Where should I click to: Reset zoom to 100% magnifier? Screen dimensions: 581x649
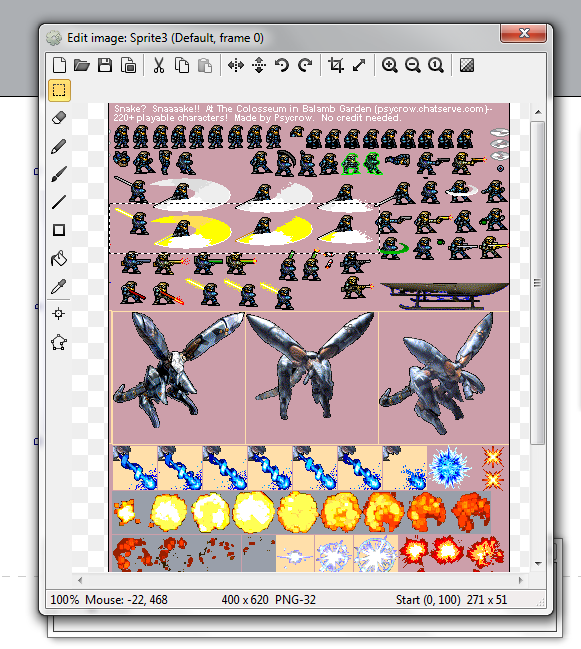(x=436, y=65)
